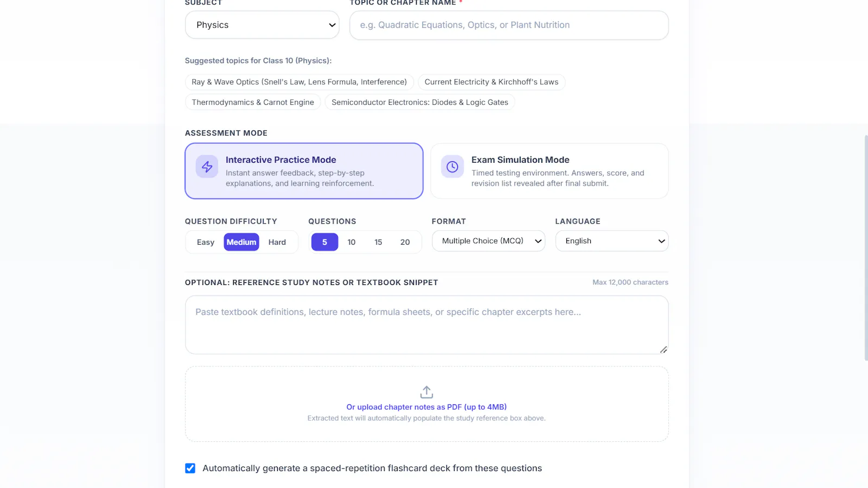The height and width of the screenshot is (488, 868).
Task: Click the 'Max 12,000 characters' text
Action: coord(630,282)
